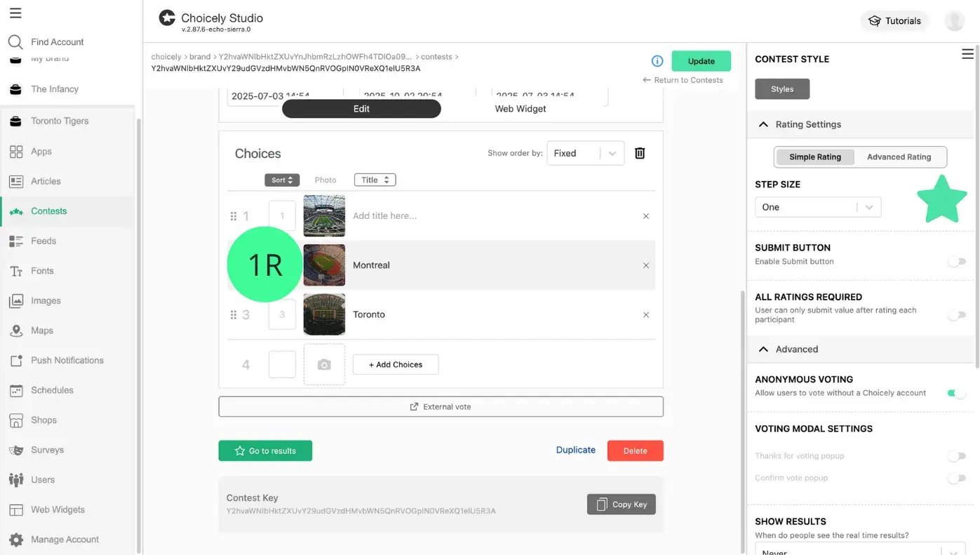
Task: Toggle the Confirm vote popup switch
Action: coord(957,479)
